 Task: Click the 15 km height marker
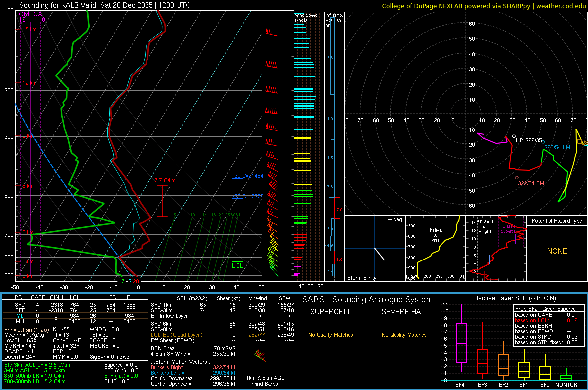click(x=29, y=29)
